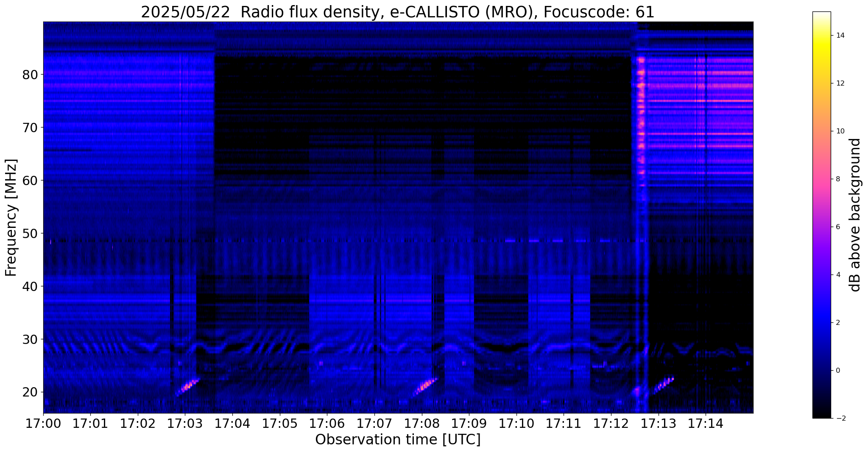Click the bright drifting burst near 17:13
Screen dimensions: 868x452
[x=664, y=385]
